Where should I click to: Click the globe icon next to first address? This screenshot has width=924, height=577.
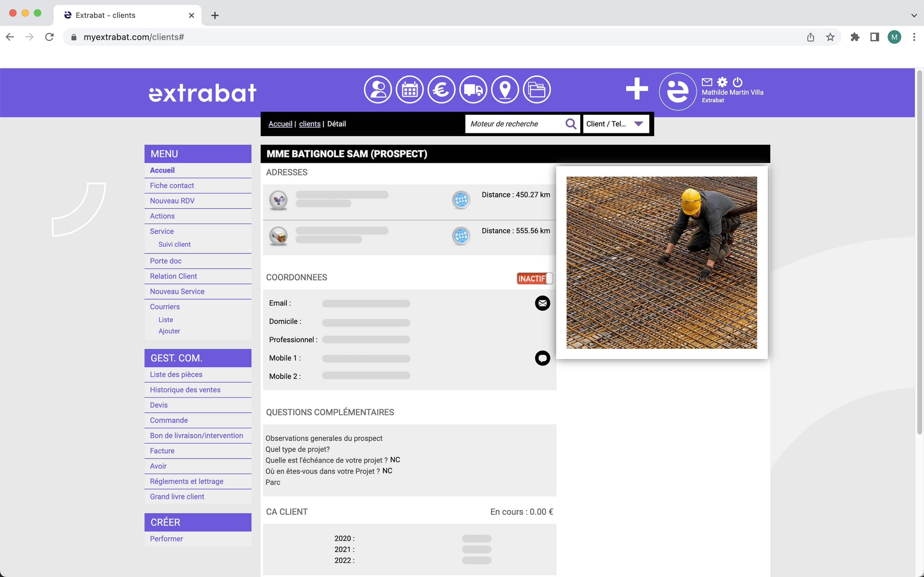tap(462, 199)
